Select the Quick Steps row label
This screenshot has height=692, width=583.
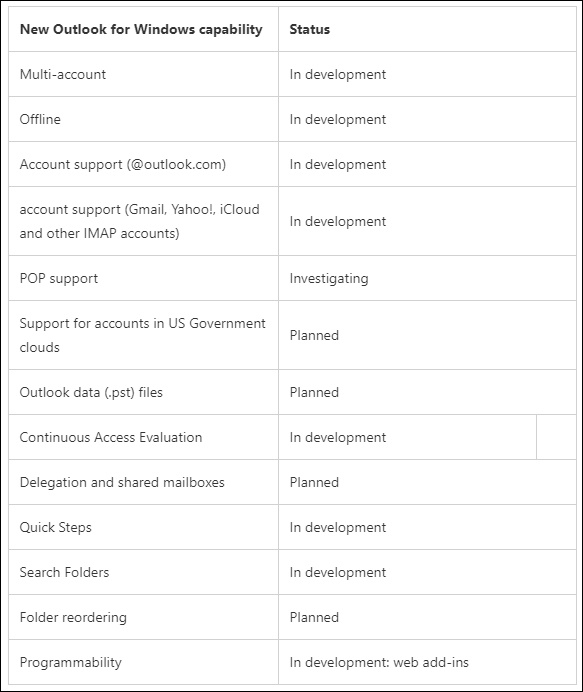coord(56,527)
